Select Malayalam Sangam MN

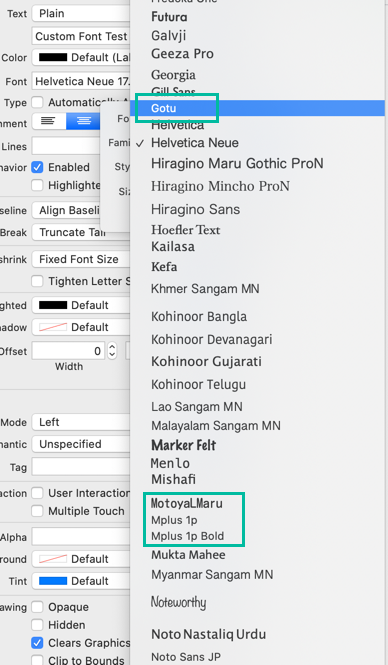[216, 426]
